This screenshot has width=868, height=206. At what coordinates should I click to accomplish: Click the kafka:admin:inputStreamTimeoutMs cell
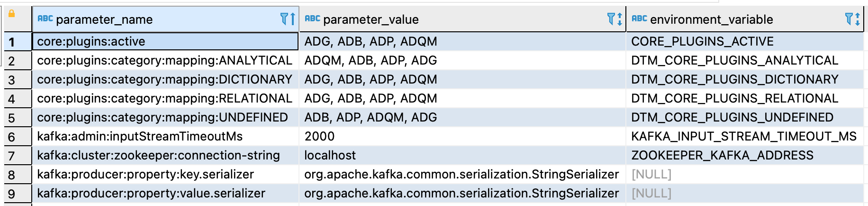(x=140, y=136)
